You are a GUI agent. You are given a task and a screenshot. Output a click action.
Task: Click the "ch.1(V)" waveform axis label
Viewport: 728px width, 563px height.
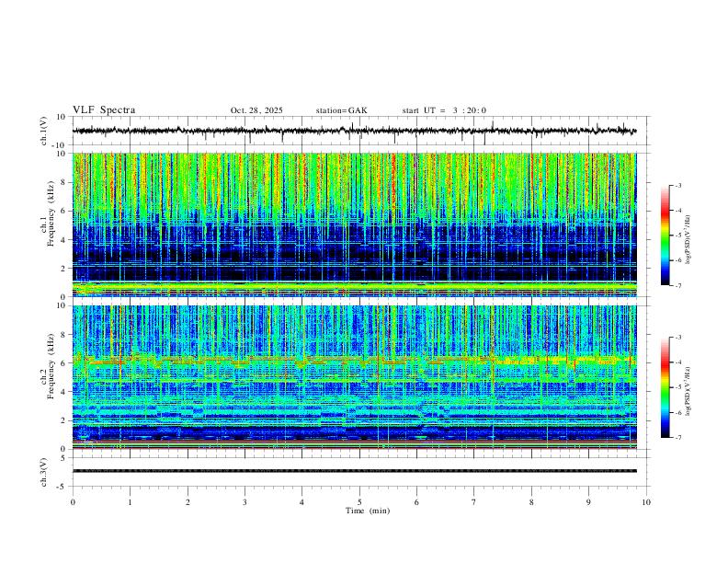[44, 131]
